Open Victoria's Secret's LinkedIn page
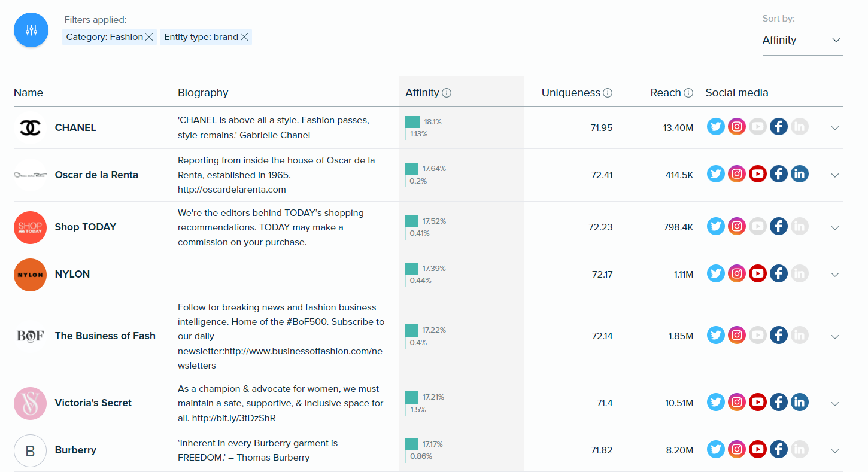Screen dimensions: 868x472 [799, 402]
